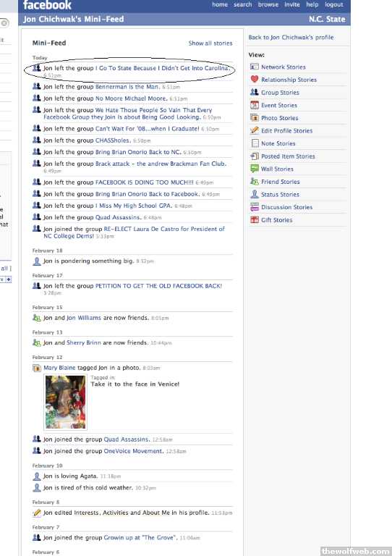The image size is (392, 556).
Task: Open the Venice tagged photo thumbnail
Action: tap(65, 402)
